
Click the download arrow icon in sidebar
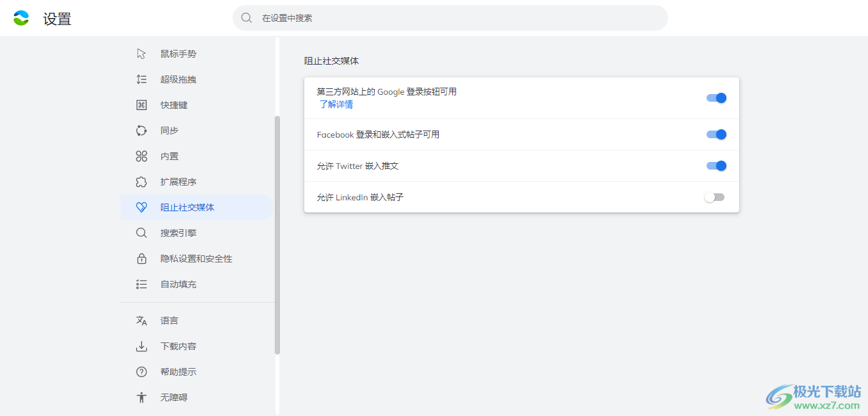(142, 346)
